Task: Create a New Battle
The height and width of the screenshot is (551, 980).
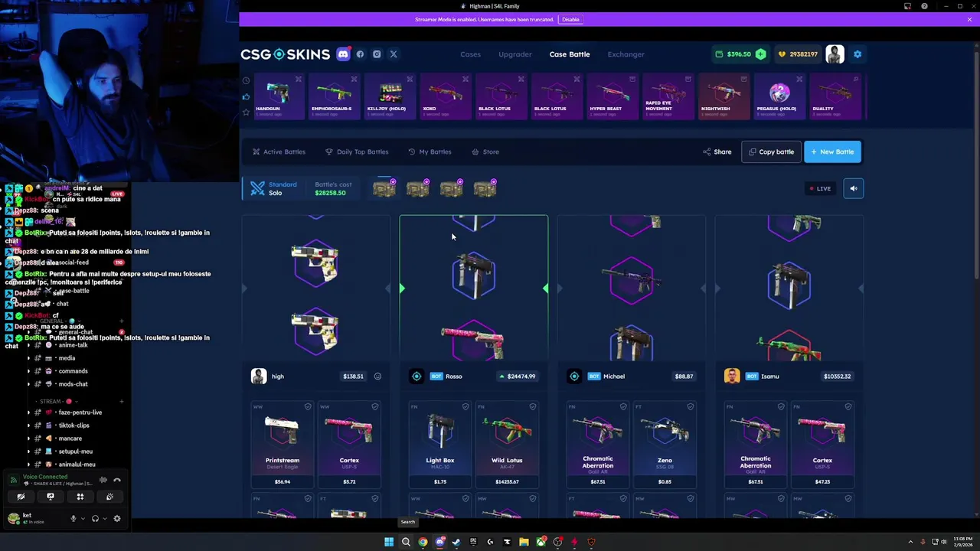Action: coord(832,152)
